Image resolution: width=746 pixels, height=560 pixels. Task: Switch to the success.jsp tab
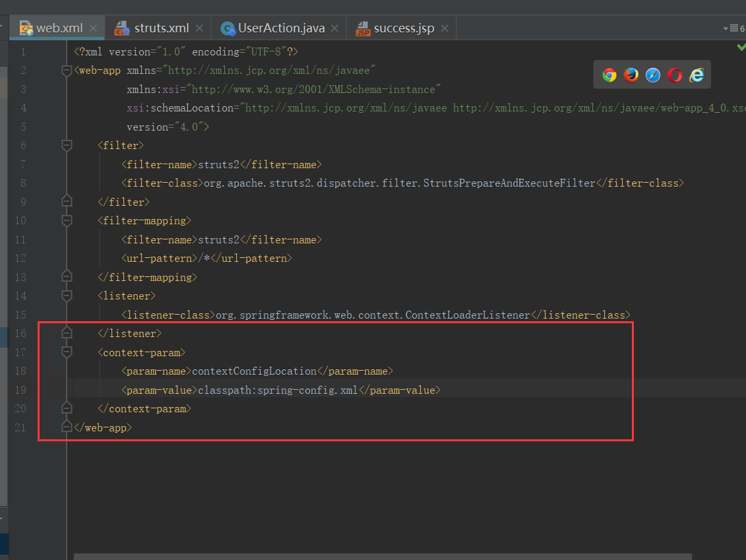(402, 28)
